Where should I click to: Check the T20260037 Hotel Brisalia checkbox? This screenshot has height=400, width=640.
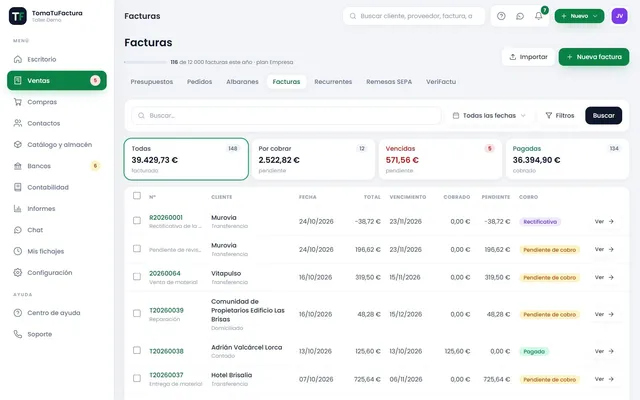tap(137, 378)
